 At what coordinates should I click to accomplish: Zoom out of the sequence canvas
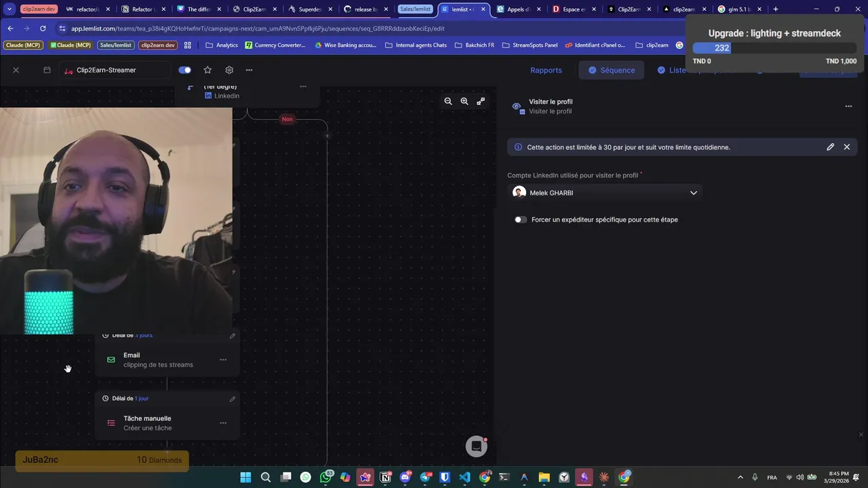(448, 101)
